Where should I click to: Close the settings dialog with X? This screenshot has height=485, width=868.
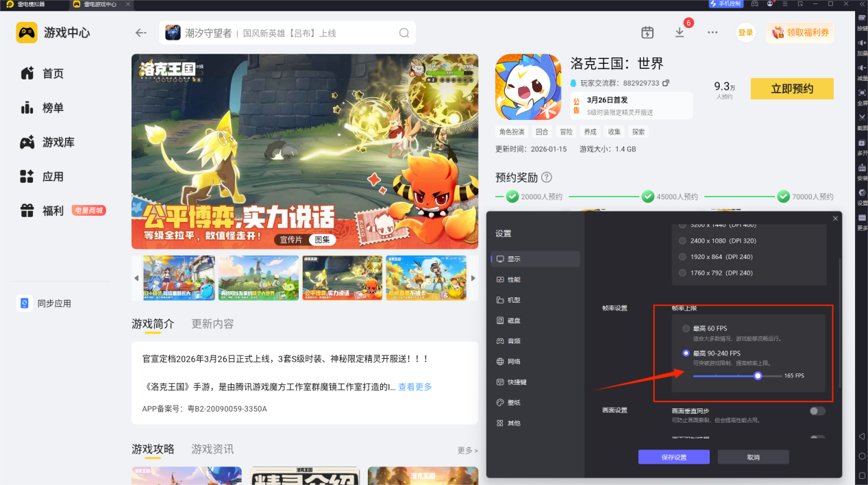tap(835, 219)
